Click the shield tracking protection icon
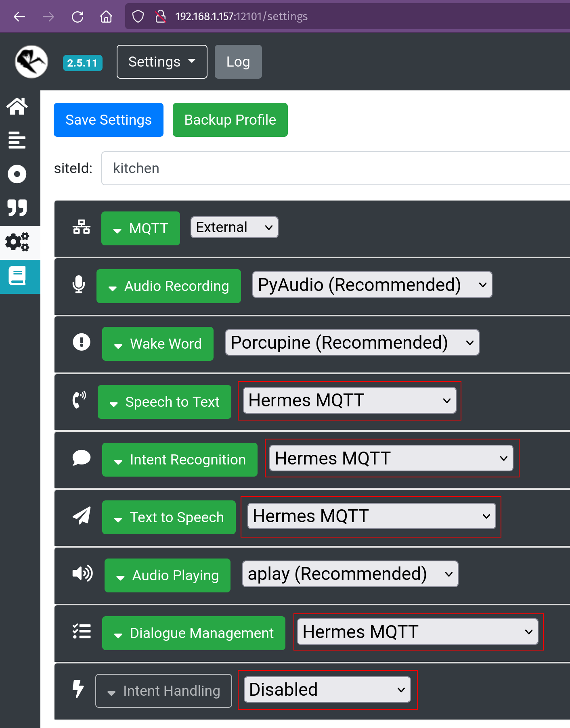Viewport: 570px width, 728px height. pos(138,17)
